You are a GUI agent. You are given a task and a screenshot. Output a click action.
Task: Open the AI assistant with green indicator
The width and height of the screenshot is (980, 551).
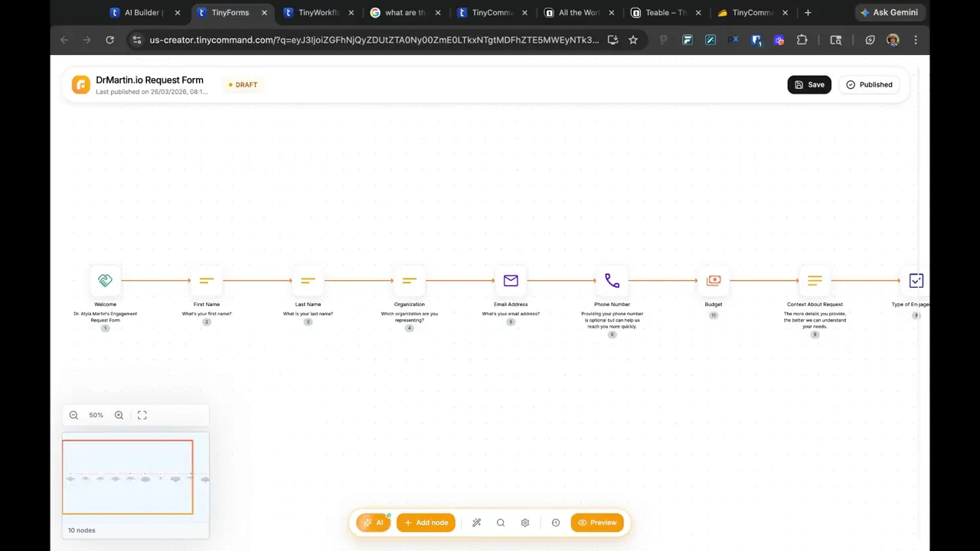373,523
